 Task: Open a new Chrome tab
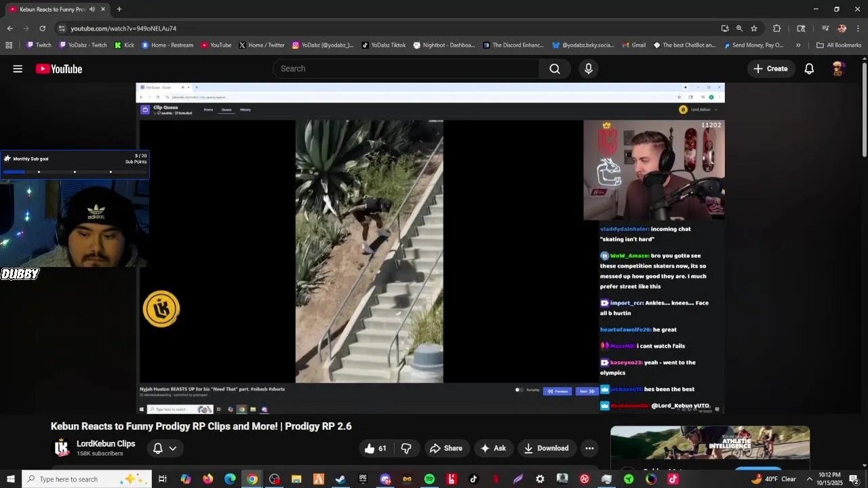tap(119, 9)
